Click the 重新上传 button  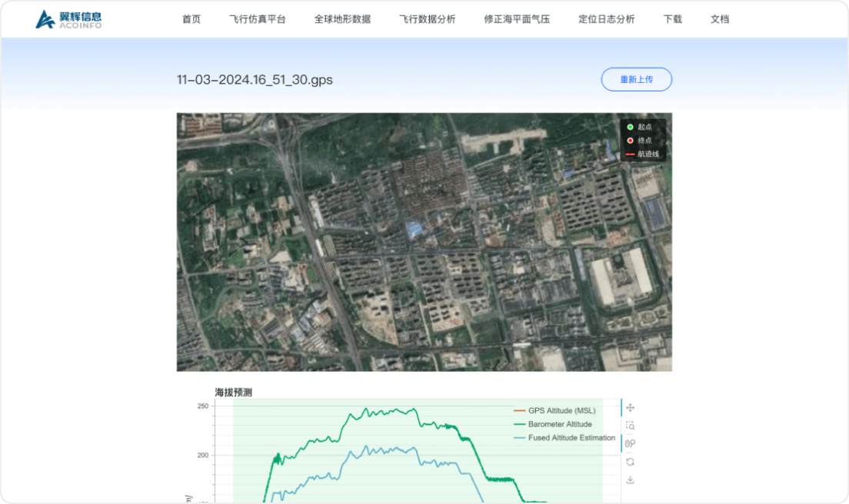click(637, 79)
